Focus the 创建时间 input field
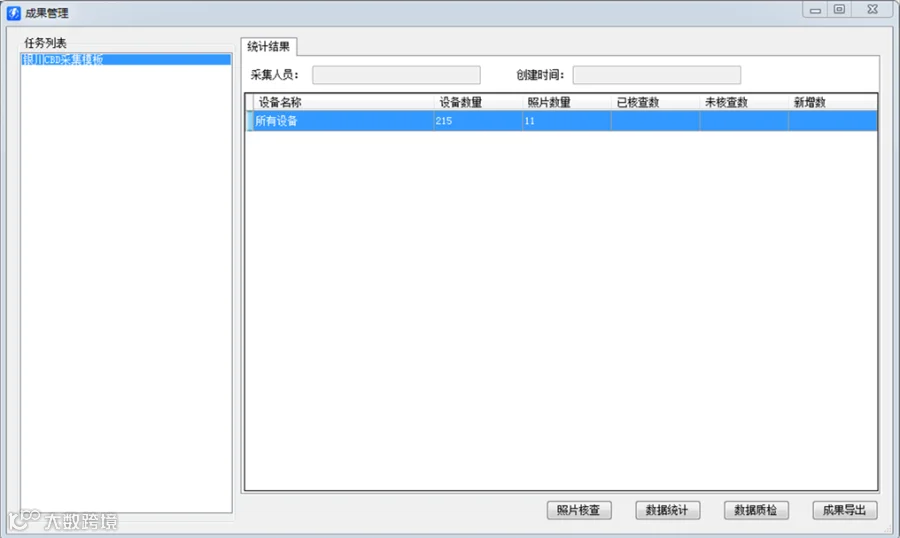 (x=657, y=75)
